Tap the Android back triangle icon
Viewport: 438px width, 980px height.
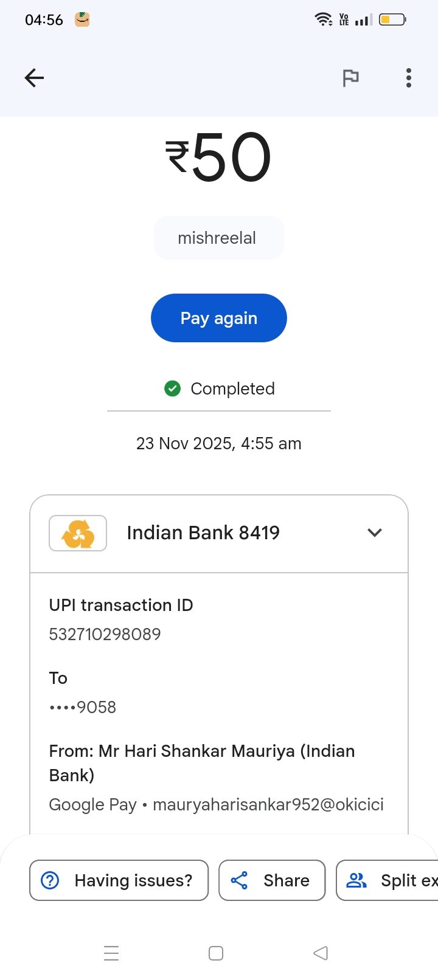point(321,953)
